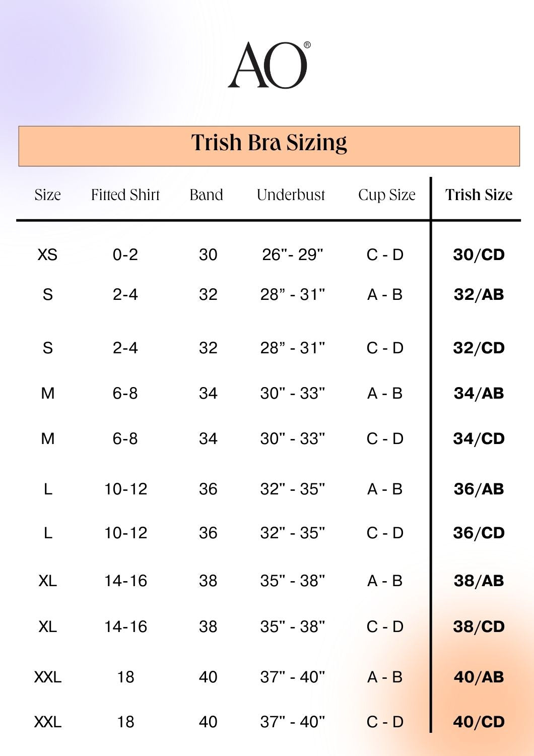Click the AO logo at the top
Screen dimensions: 534x756
(269, 65)
